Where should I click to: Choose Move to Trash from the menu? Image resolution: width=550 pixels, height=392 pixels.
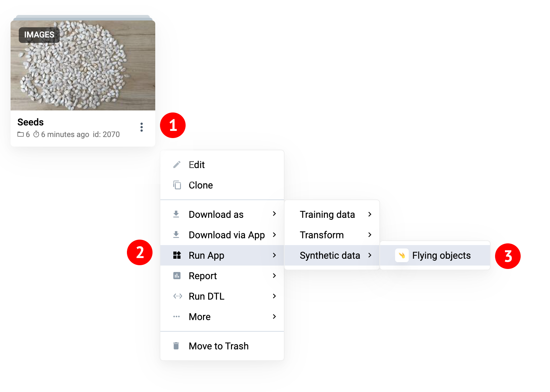(218, 346)
